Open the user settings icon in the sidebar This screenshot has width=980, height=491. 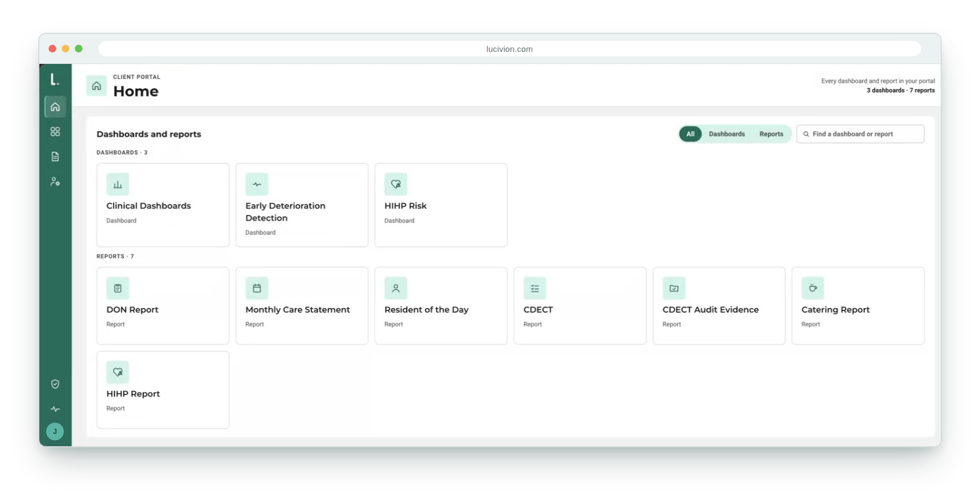coord(55,182)
